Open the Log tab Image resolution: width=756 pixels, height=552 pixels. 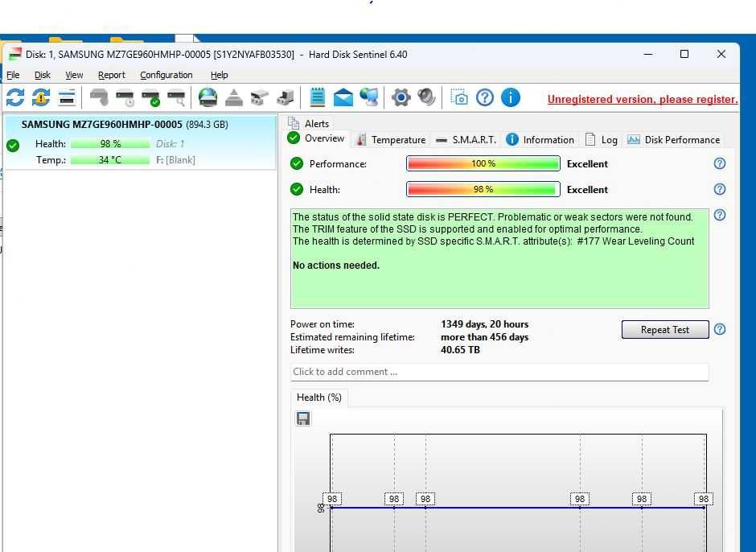602,139
